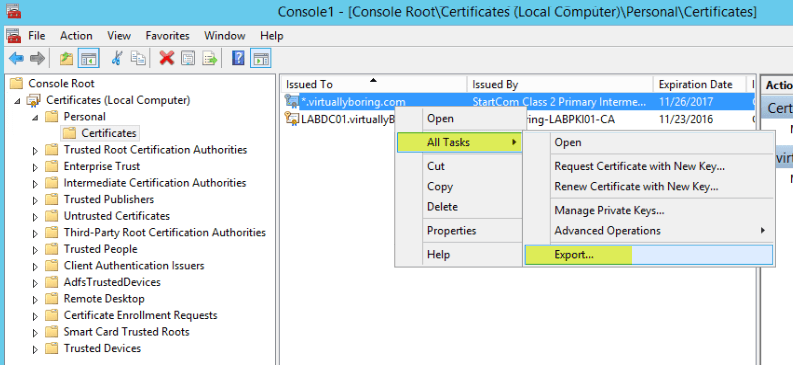Click the red X Delete toolbar icon
This screenshot has width=793, height=365.
tap(166, 58)
